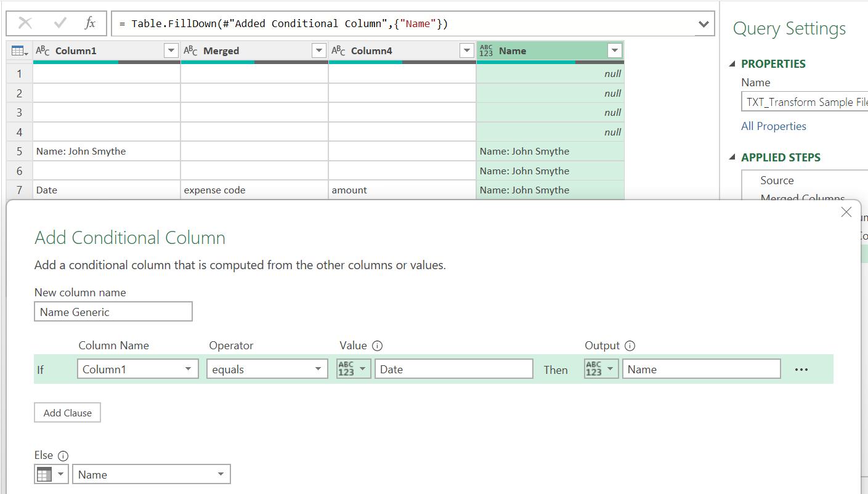Select the Merged column header
Screen dimensions: 868x494
[x=254, y=51]
